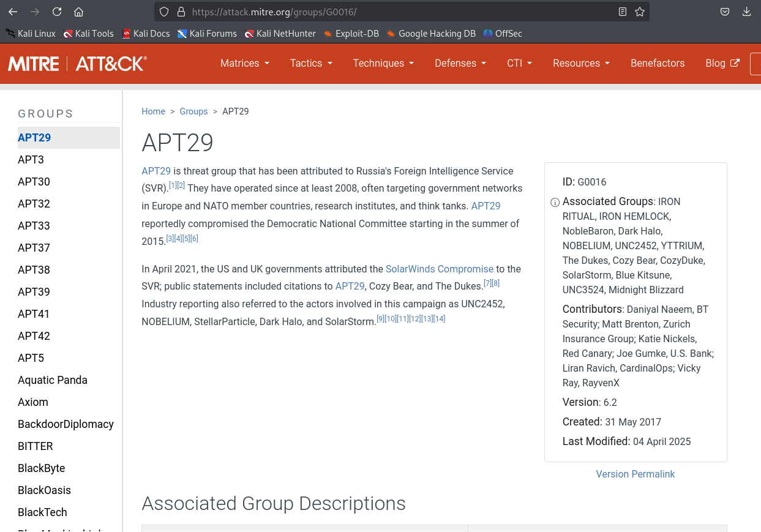
Task: Click the Groups breadcrumb link
Action: (x=193, y=111)
